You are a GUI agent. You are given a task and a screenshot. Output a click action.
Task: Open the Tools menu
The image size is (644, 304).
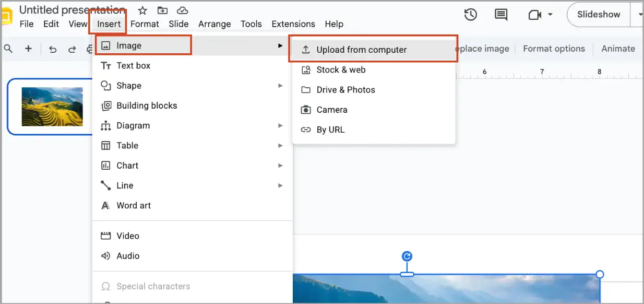251,24
